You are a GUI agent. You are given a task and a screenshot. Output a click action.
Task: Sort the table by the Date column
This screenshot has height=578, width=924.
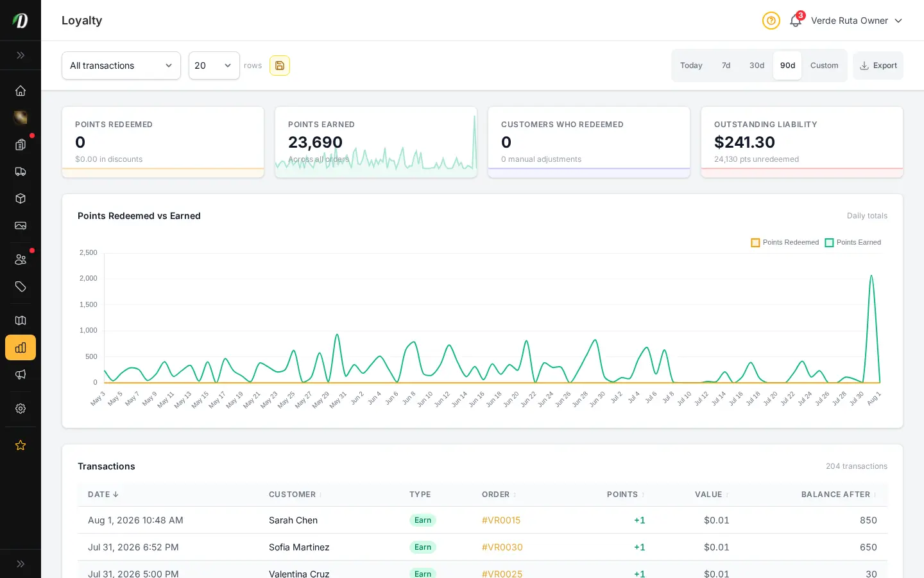[103, 495]
